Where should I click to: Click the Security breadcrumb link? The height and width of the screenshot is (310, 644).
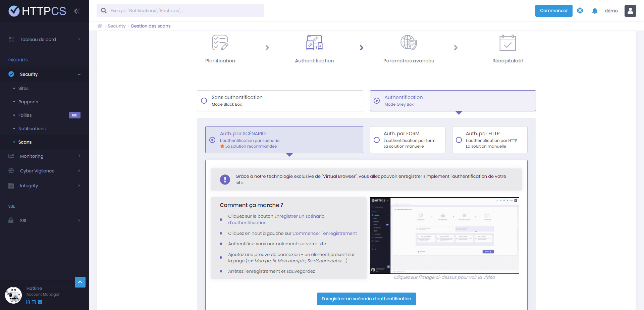pos(117,26)
